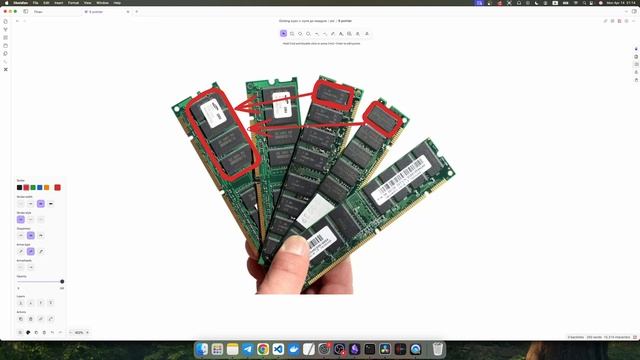Navigate back in note history
The image size is (640, 360).
click(17, 21)
